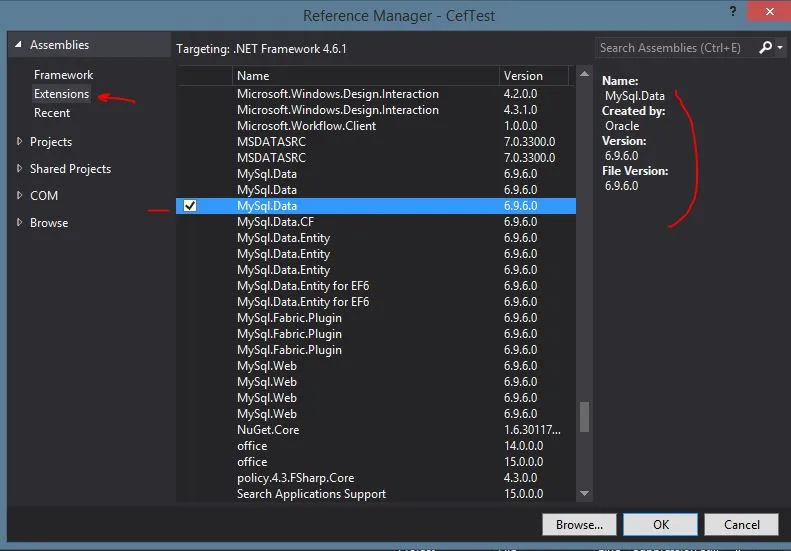The width and height of the screenshot is (791, 551).
Task: Uncheck the selected MySql.Data checkbox
Action: 190,206
